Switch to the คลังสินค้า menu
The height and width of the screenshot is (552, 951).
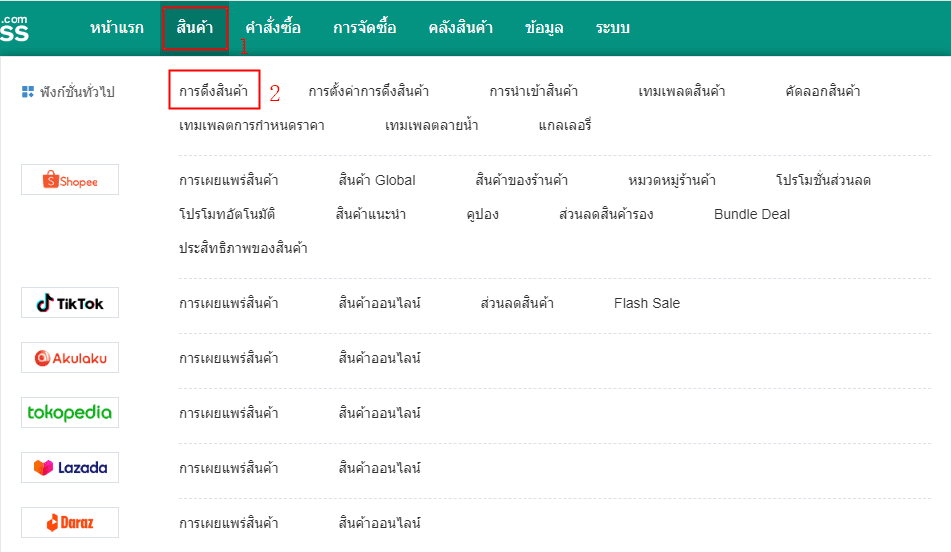pos(460,28)
